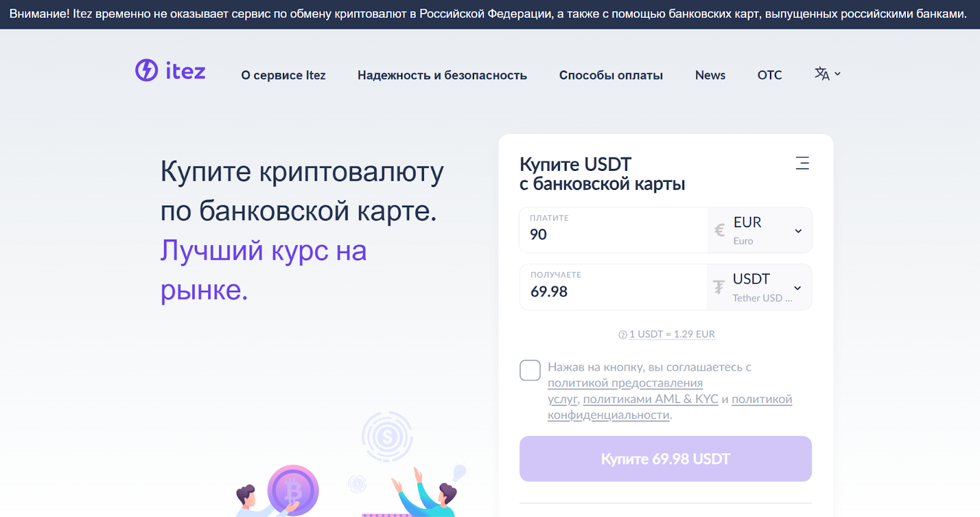The image size is (980, 517).
Task: Open the language translation selector icon
Action: tap(821, 74)
